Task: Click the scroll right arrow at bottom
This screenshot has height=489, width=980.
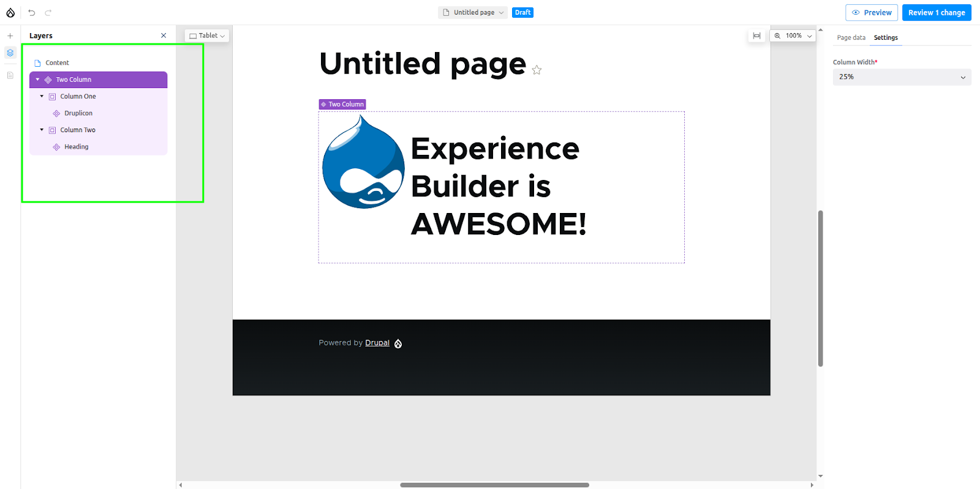Action: (x=812, y=485)
